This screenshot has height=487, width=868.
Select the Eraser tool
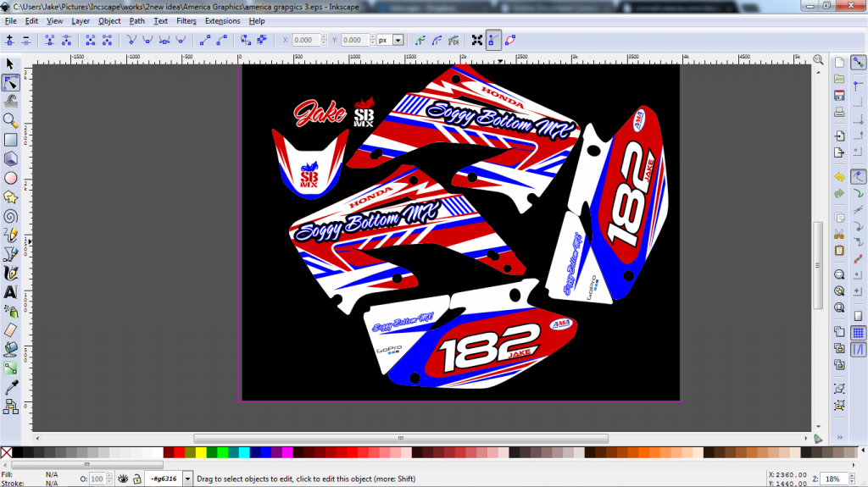click(x=10, y=330)
